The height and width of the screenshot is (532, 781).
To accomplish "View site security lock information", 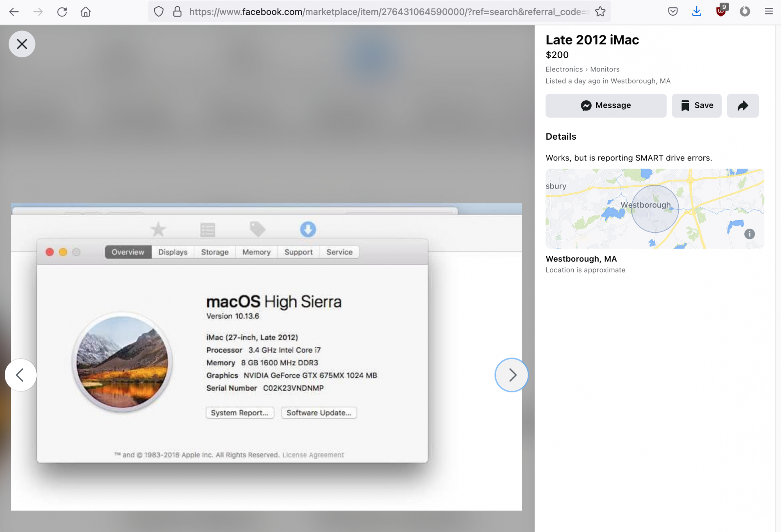I will [x=177, y=12].
